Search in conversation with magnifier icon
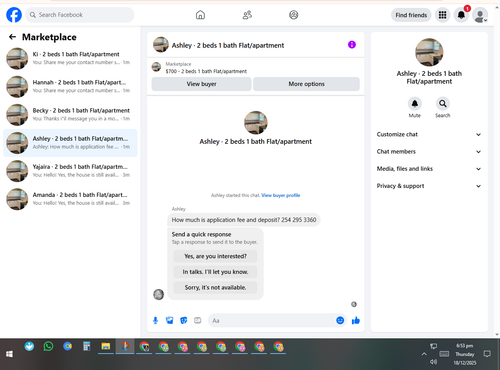Screen dimensions: 500x370 pos(443,104)
